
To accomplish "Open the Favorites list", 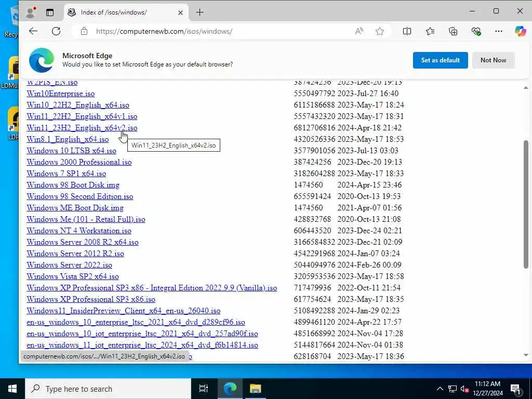I will 430,31.
